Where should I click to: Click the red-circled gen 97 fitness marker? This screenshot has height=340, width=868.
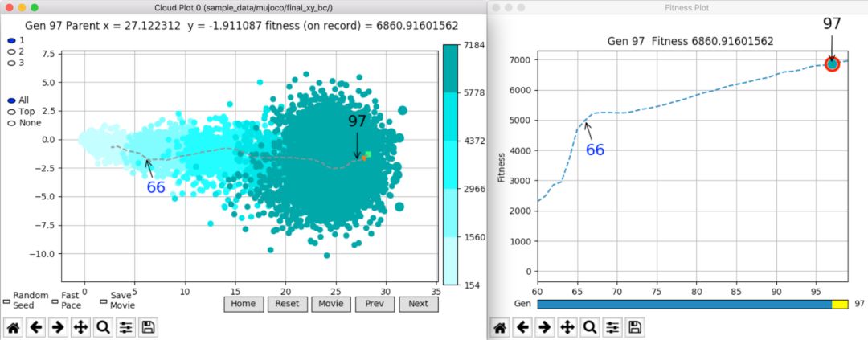coord(832,63)
